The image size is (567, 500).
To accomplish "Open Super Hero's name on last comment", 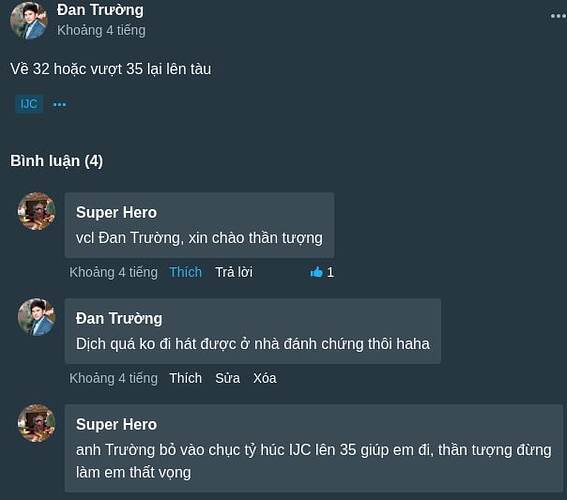I will pos(116,424).
